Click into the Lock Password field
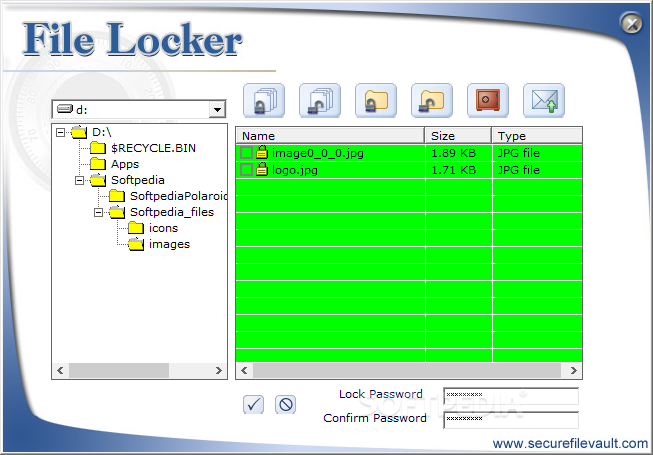The height and width of the screenshot is (455, 653). point(511,396)
